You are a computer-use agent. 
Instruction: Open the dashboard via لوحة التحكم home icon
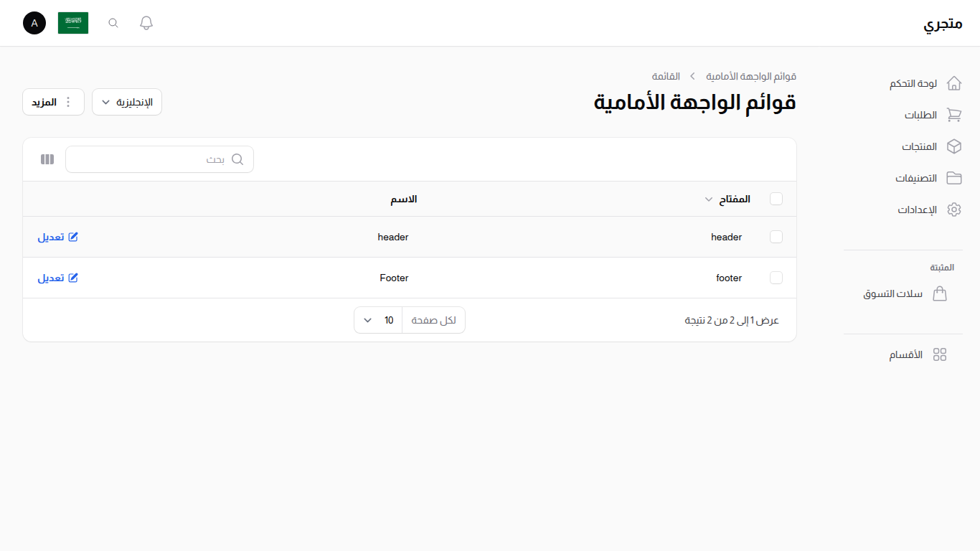(954, 83)
